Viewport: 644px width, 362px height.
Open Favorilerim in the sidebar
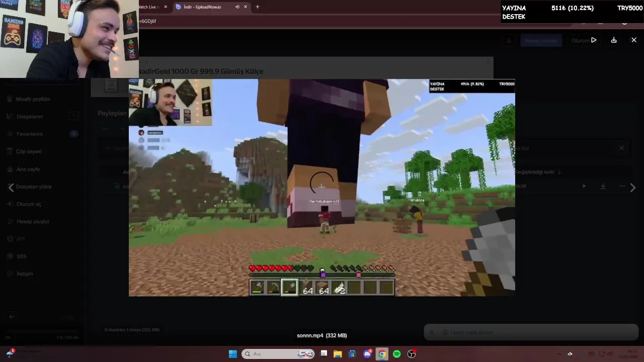[29, 134]
